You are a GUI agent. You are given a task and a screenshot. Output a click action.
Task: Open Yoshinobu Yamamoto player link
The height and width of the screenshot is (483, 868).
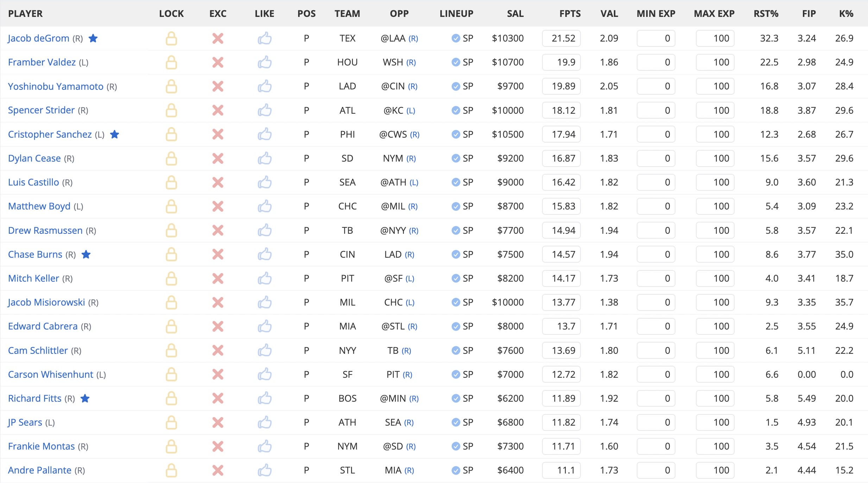[x=56, y=86]
